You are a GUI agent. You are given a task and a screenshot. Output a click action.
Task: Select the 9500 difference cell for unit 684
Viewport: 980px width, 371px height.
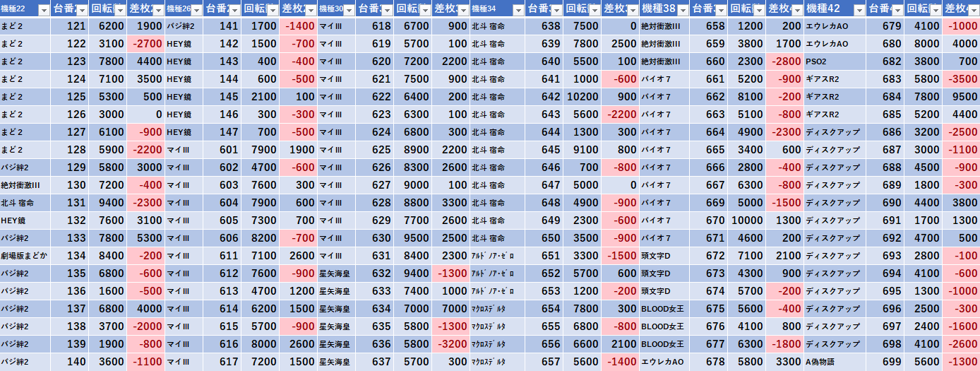click(960, 97)
